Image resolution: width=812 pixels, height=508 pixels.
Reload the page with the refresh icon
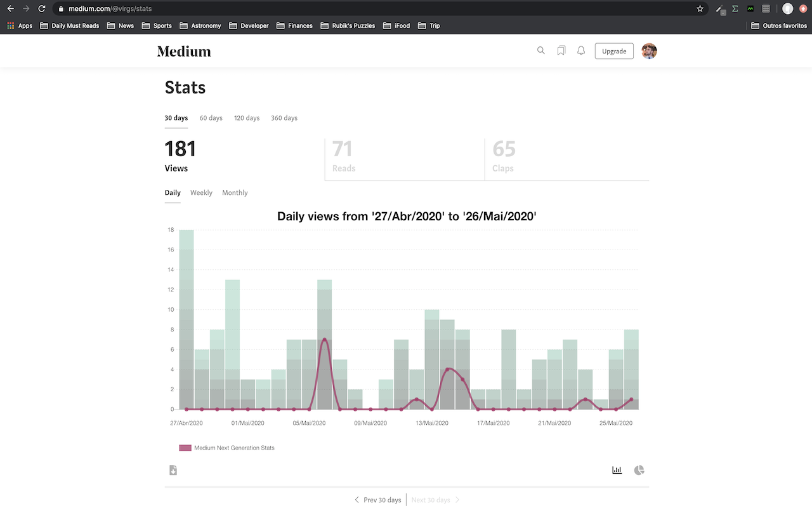[x=42, y=9]
